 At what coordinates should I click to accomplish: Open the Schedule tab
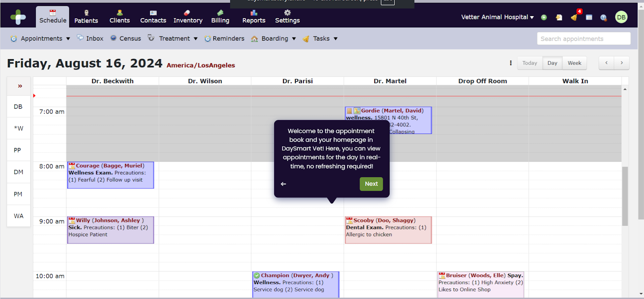[x=53, y=16]
